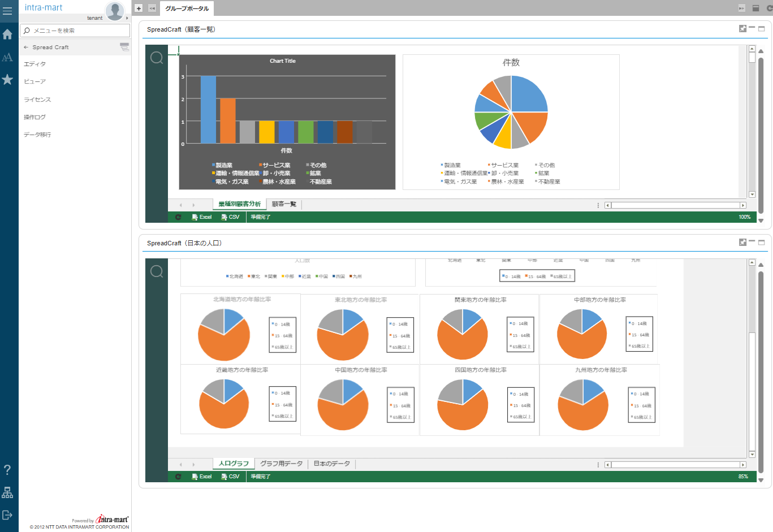The height and width of the screenshot is (532, 773).
Task: Click CSV export in 日本の人口 panel
Action: [230, 477]
